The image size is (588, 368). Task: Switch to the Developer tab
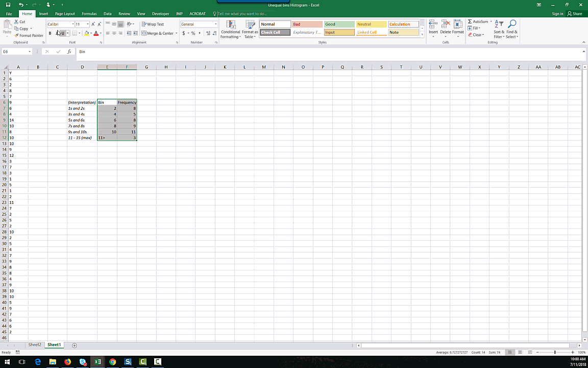[160, 13]
